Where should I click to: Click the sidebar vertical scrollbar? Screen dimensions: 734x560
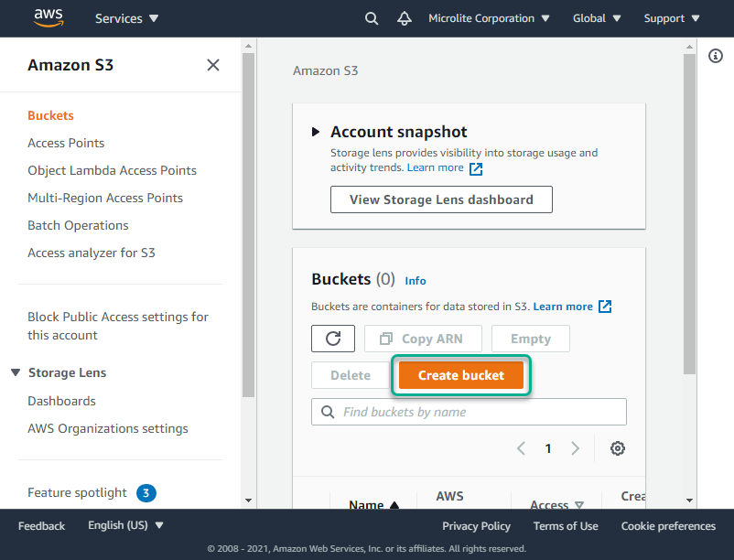pos(249,224)
